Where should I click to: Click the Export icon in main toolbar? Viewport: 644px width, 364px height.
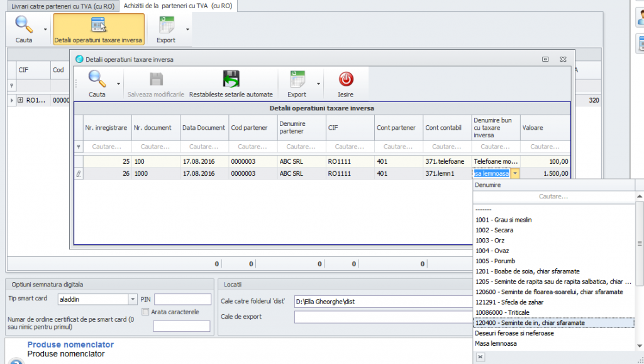(x=166, y=25)
